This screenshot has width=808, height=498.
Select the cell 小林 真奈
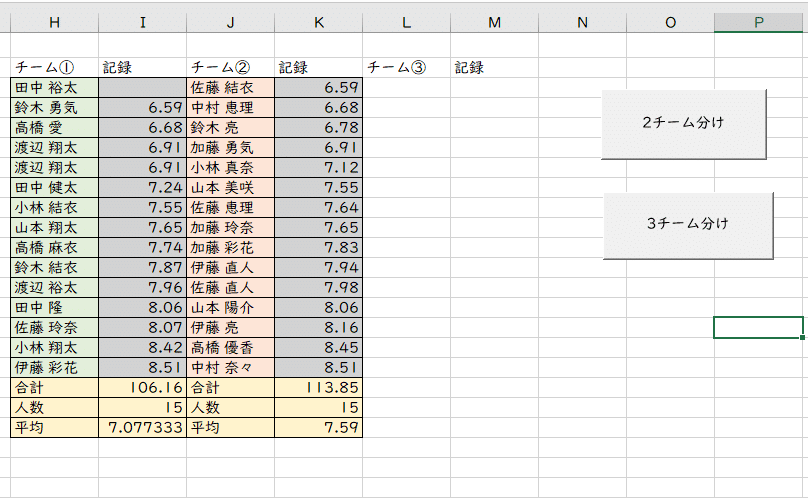(x=230, y=168)
